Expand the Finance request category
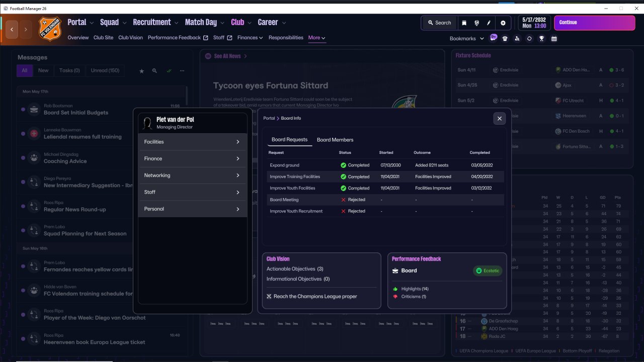Screen dimensions: 644x362 click(x=193, y=159)
